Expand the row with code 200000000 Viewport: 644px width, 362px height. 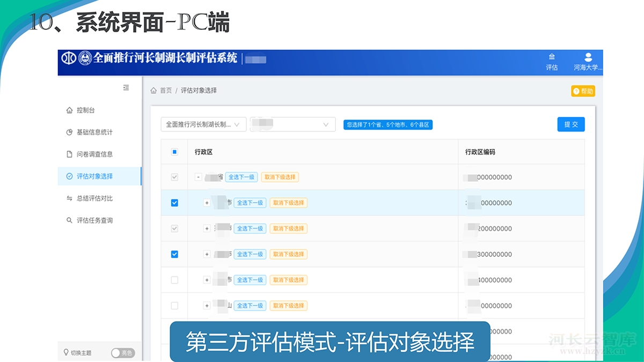[207, 228]
